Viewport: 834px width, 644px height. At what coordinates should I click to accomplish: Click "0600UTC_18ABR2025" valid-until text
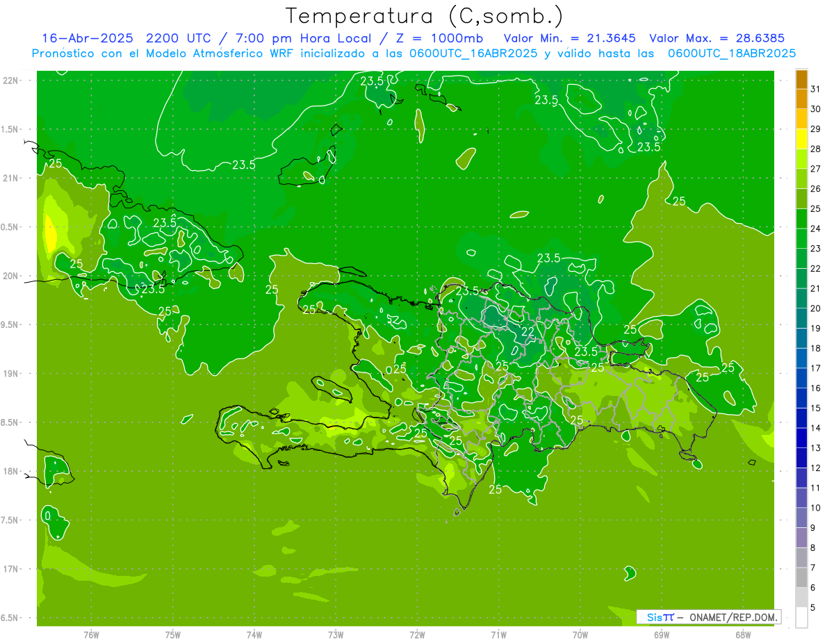point(732,53)
